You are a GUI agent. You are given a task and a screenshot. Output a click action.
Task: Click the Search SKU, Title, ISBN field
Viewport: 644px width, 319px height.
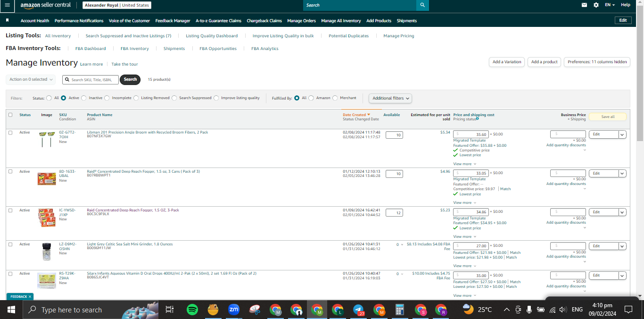tap(91, 80)
